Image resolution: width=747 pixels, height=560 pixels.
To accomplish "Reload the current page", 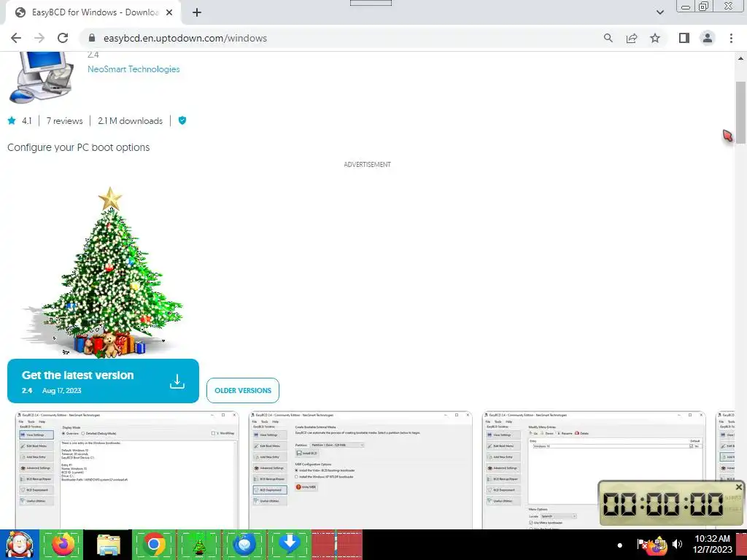I will (x=63, y=38).
